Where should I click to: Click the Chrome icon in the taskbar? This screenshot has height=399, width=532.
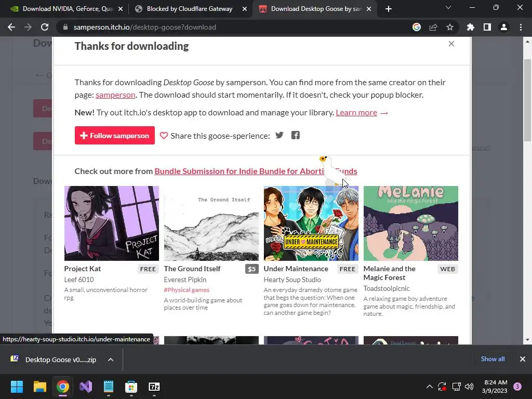(x=62, y=387)
